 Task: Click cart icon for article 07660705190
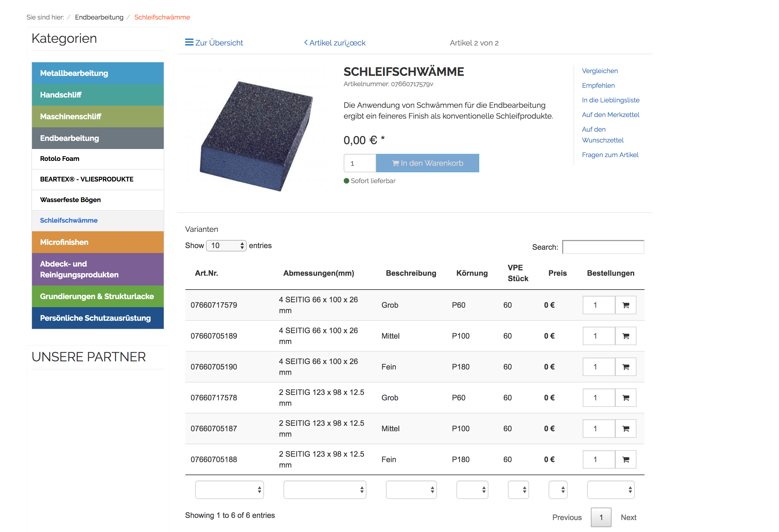coord(626,367)
